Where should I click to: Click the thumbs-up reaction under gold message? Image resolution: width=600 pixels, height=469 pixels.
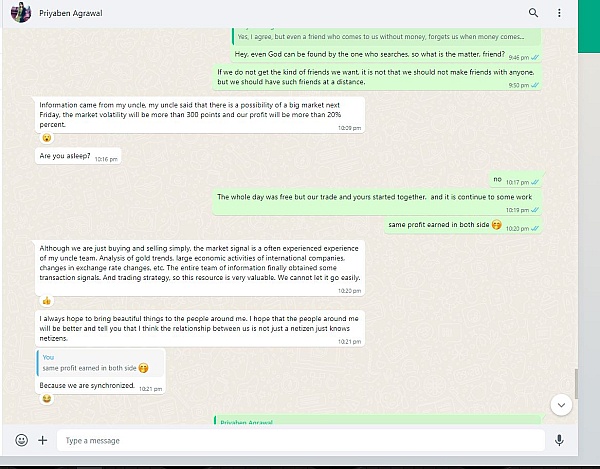pyautogui.click(x=47, y=301)
